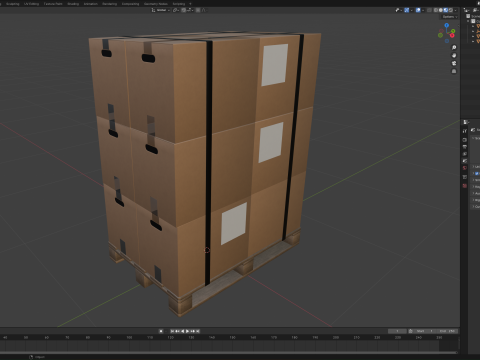Click the timeline preview range clock icon
Image resolution: width=480 pixels, height=360 pixels.
pos(411,331)
